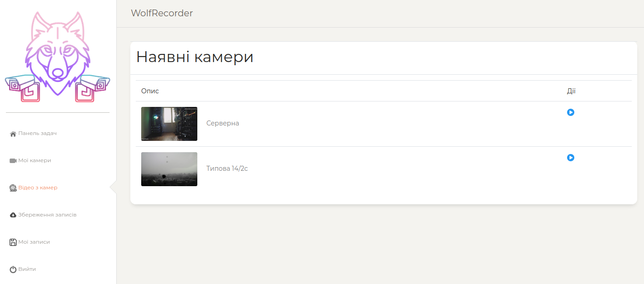Log out using the Вийти link
644x284 pixels.
[x=27, y=269]
